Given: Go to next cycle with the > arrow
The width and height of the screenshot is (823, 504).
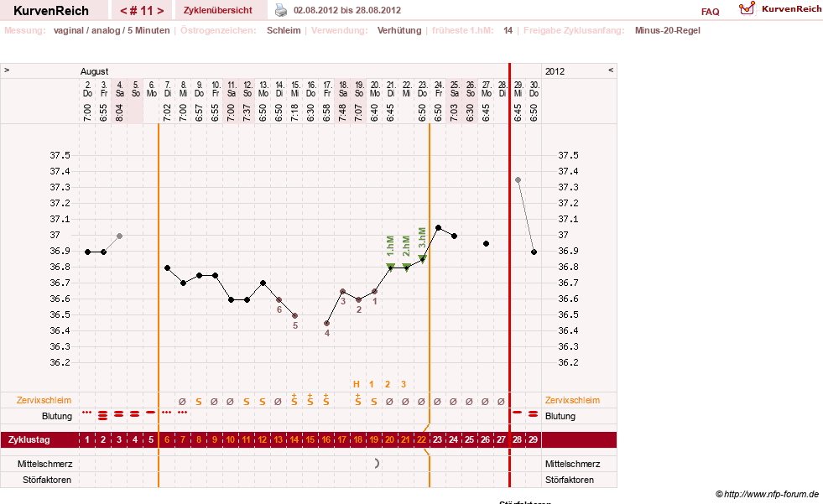Looking at the screenshot, I should pos(160,11).
